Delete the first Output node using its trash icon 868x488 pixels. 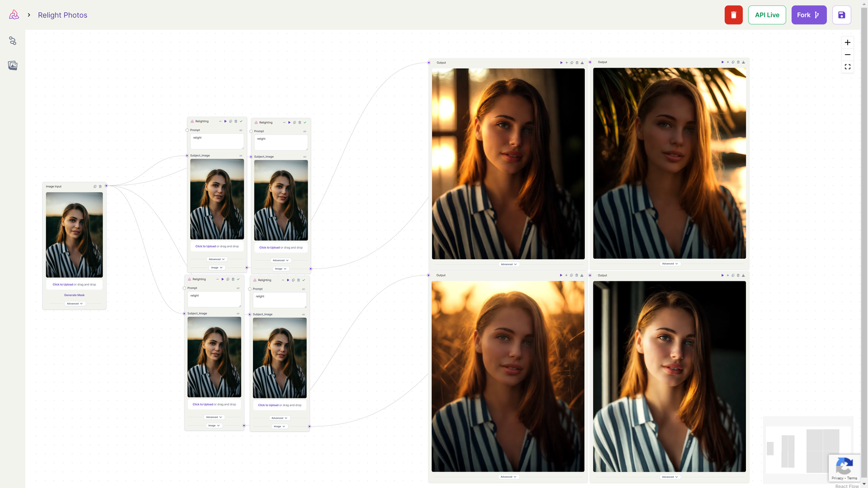pyautogui.click(x=577, y=62)
